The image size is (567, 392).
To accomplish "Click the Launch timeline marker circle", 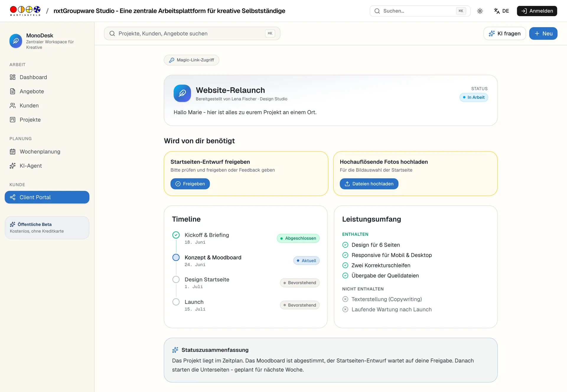I will 176,302.
